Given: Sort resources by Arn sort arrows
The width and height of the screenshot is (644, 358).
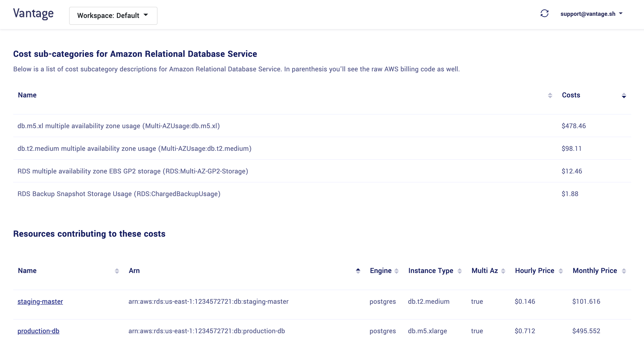Looking at the screenshot, I should pos(358,271).
